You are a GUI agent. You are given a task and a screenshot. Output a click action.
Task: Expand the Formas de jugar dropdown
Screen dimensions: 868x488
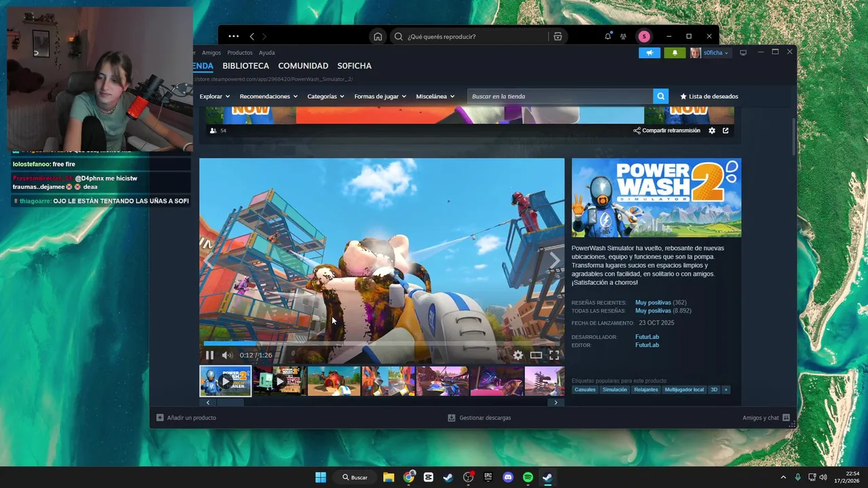click(380, 96)
